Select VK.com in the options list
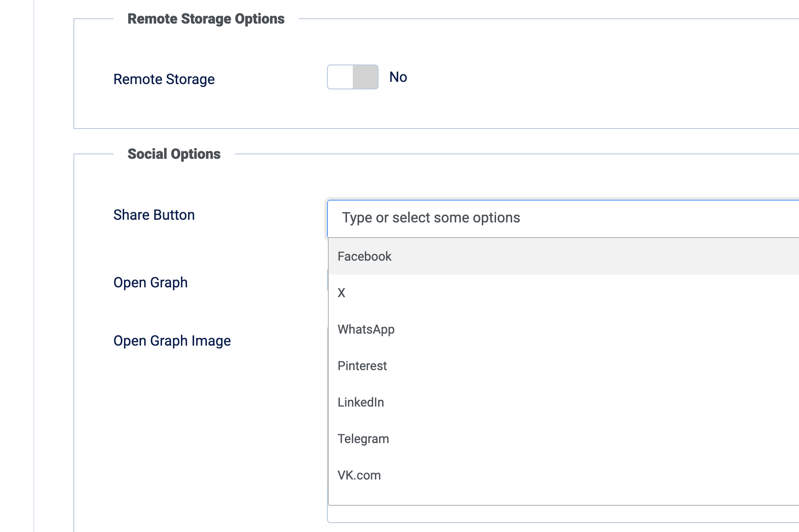The height and width of the screenshot is (532, 799). (359, 475)
